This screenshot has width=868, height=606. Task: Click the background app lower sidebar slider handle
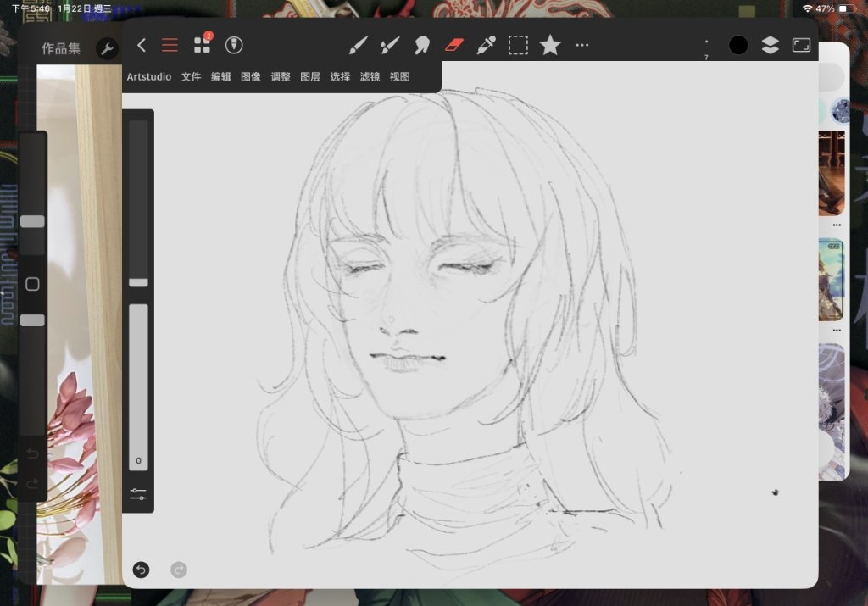pyautogui.click(x=33, y=320)
